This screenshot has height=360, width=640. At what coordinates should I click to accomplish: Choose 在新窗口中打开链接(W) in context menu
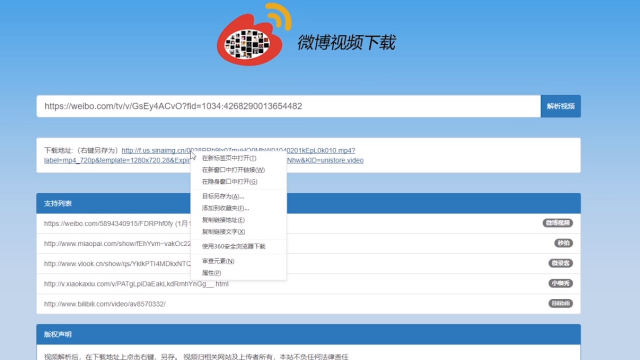[x=238, y=170]
